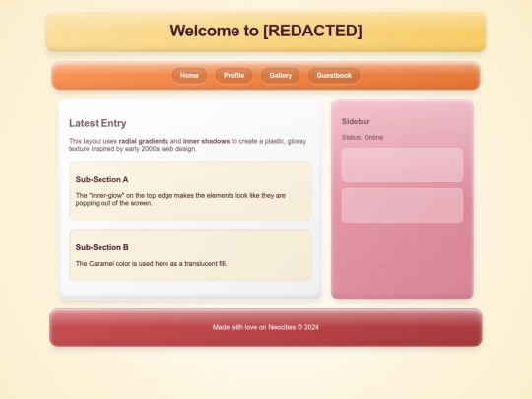Viewport: 532px width, 399px height.
Task: Click the bold words 'radial gradients'
Action: [x=144, y=141]
